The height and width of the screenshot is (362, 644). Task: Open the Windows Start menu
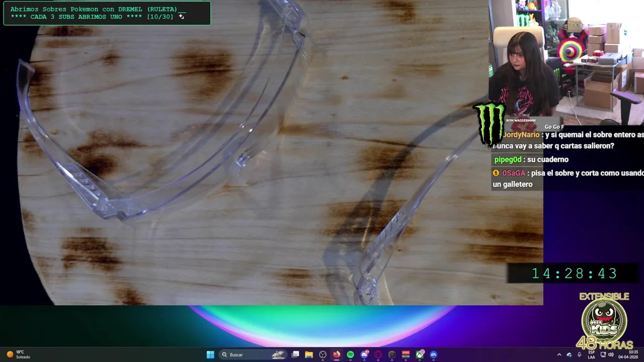pyautogui.click(x=210, y=354)
